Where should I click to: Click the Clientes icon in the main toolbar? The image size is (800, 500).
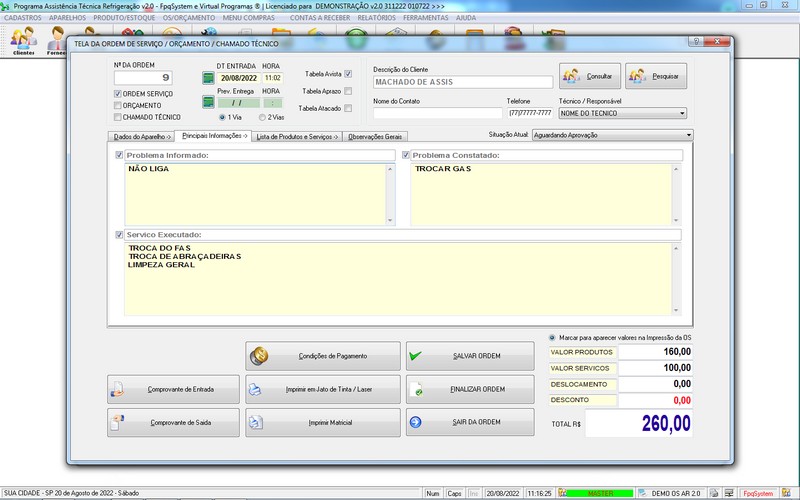click(22, 40)
